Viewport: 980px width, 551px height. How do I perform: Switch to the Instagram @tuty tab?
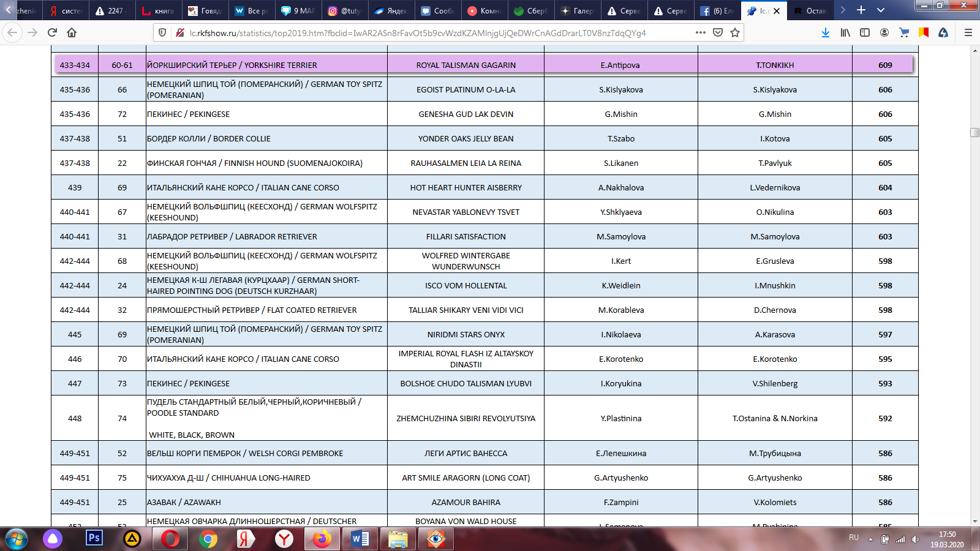coord(344,10)
